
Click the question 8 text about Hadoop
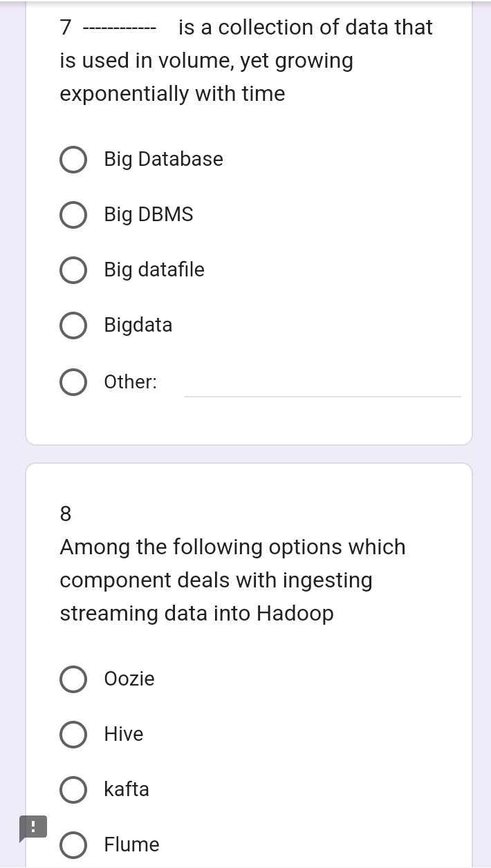point(233,581)
